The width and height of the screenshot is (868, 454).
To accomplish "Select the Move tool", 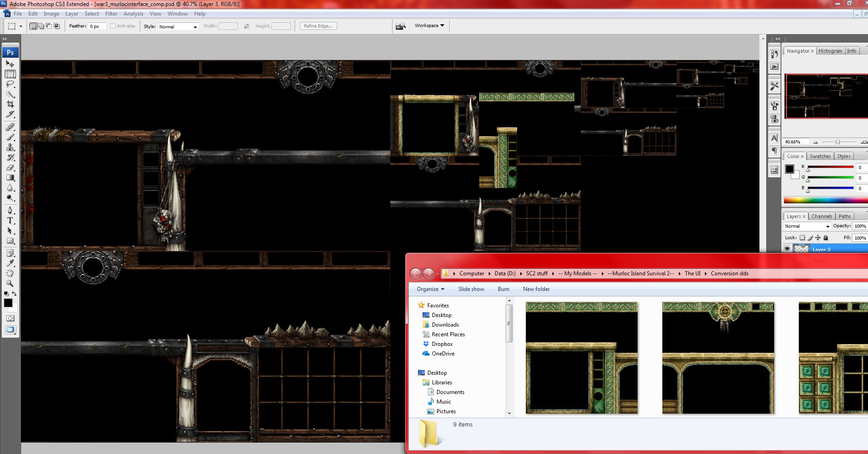I will [10, 64].
